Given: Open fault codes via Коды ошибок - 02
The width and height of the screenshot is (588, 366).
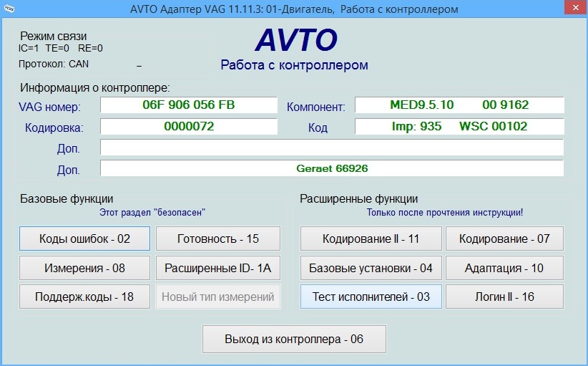Looking at the screenshot, I should pyautogui.click(x=84, y=239).
